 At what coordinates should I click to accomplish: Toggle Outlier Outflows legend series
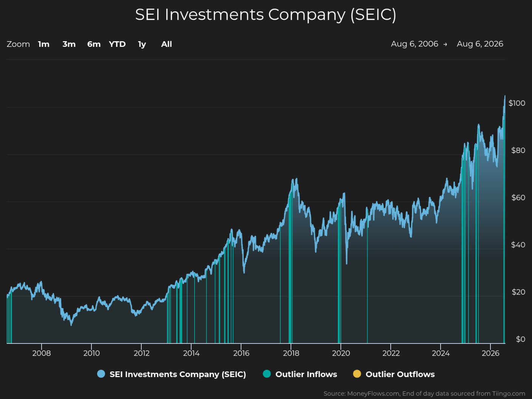[394, 374]
